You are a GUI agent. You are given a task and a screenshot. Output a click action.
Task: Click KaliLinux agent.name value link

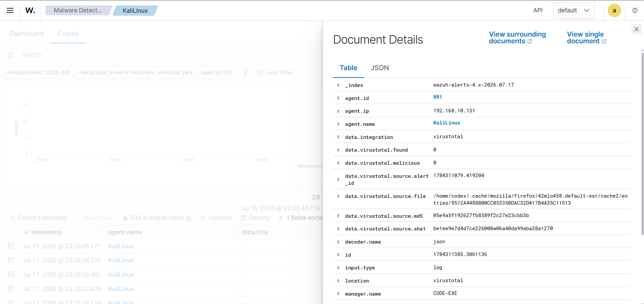pos(446,123)
